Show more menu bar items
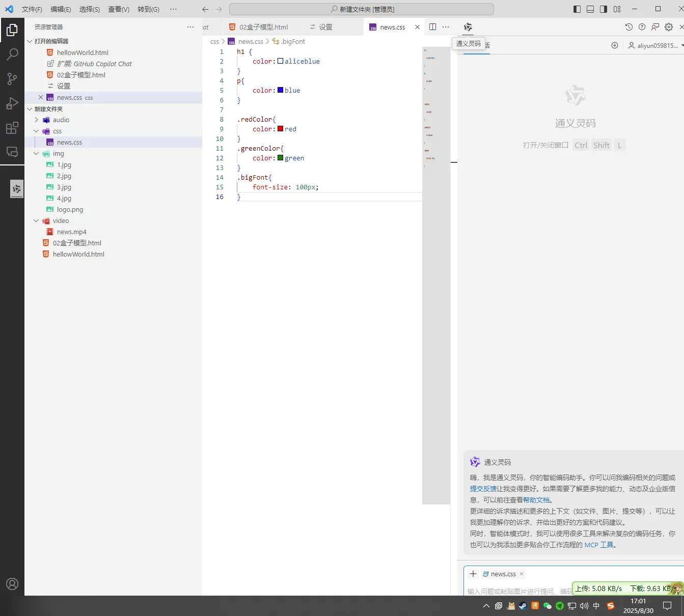 (173, 9)
